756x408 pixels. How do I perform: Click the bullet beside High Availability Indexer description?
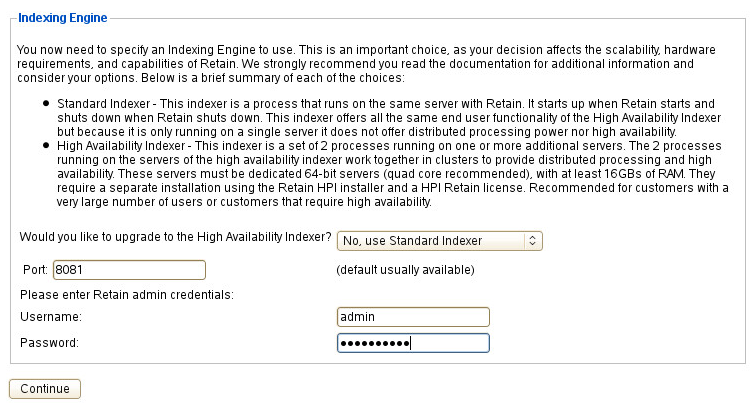point(47,145)
